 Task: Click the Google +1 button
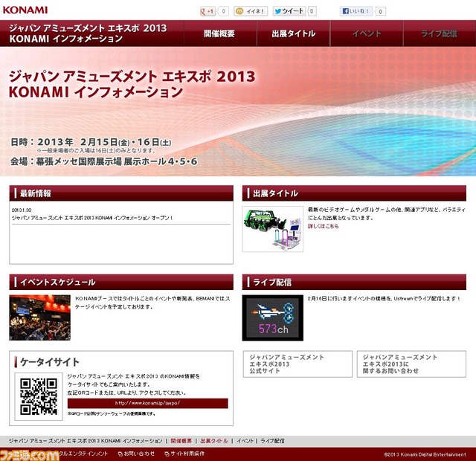(208, 12)
